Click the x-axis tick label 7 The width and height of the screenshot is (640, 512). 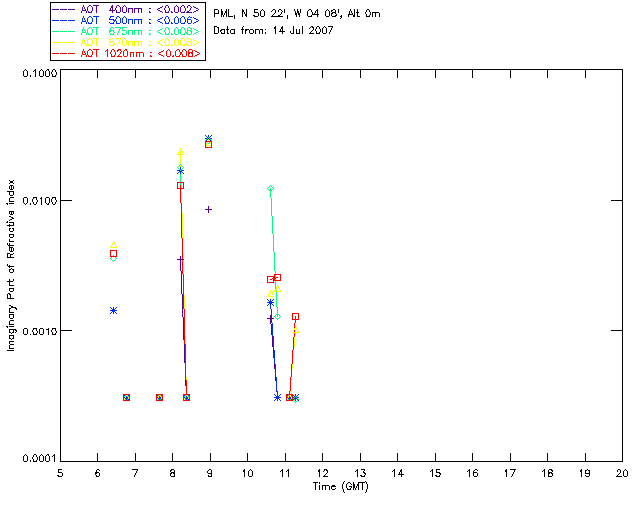(135, 473)
